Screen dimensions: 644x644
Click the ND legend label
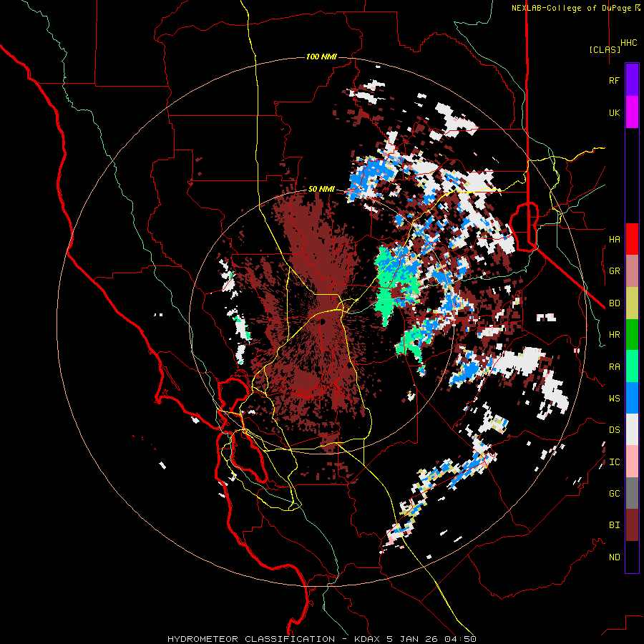[x=614, y=557]
